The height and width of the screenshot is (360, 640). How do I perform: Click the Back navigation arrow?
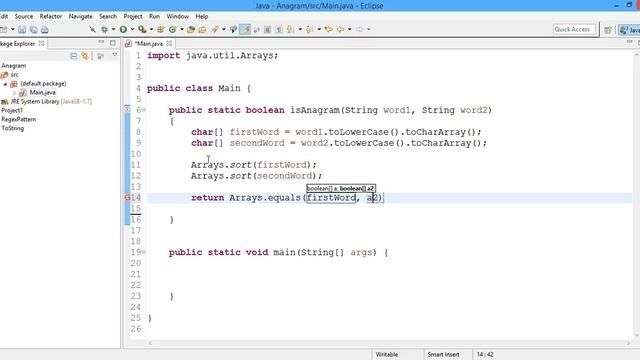340,29
